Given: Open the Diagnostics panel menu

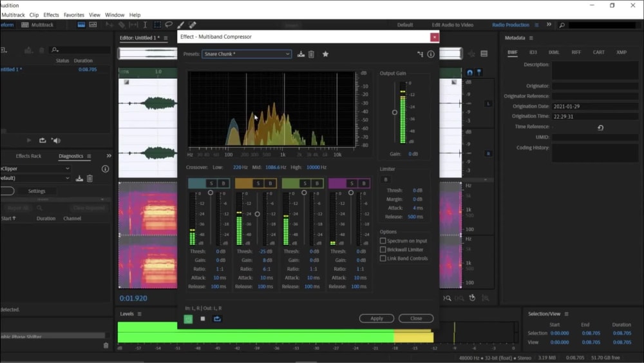Looking at the screenshot, I should pyautogui.click(x=89, y=156).
